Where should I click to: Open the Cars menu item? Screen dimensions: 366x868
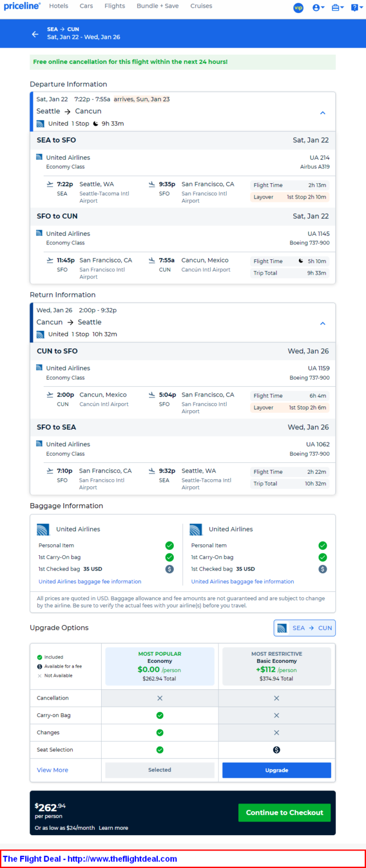click(x=86, y=6)
